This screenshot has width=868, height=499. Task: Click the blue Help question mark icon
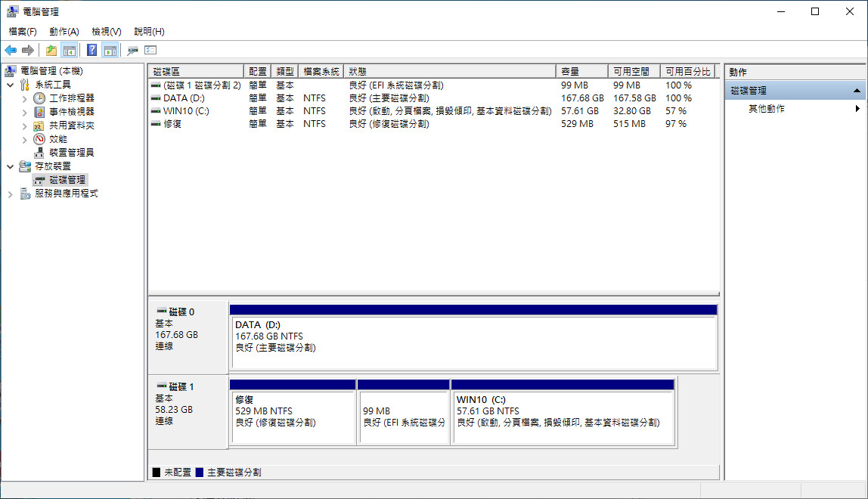pos(91,51)
